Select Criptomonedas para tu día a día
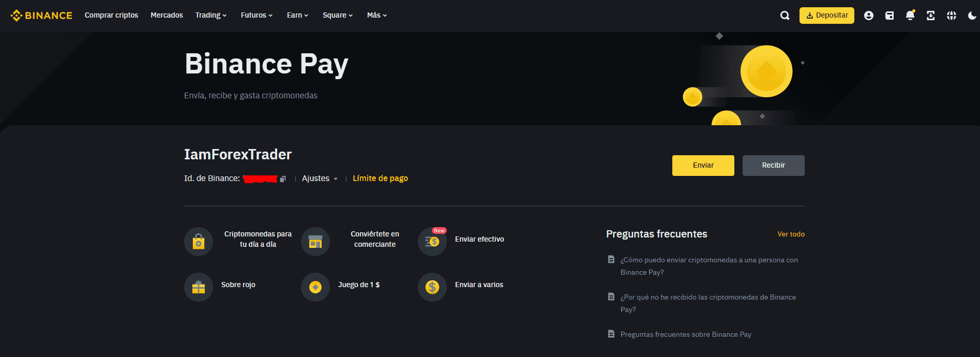This screenshot has height=357, width=980. [258, 239]
